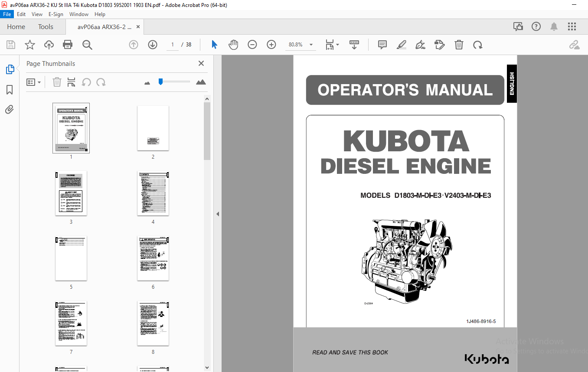The width and height of the screenshot is (588, 372).
Task: Zoom out with the minus icon
Action: click(x=252, y=45)
